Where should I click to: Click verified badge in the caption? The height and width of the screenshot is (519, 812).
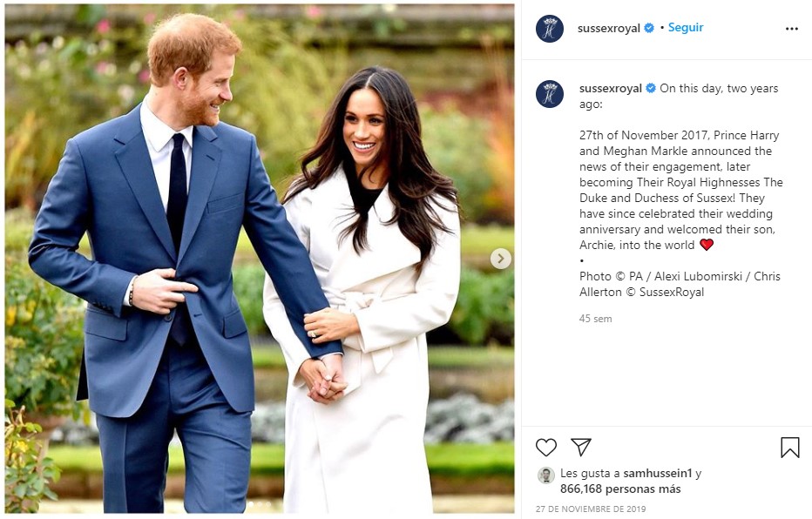click(x=651, y=89)
